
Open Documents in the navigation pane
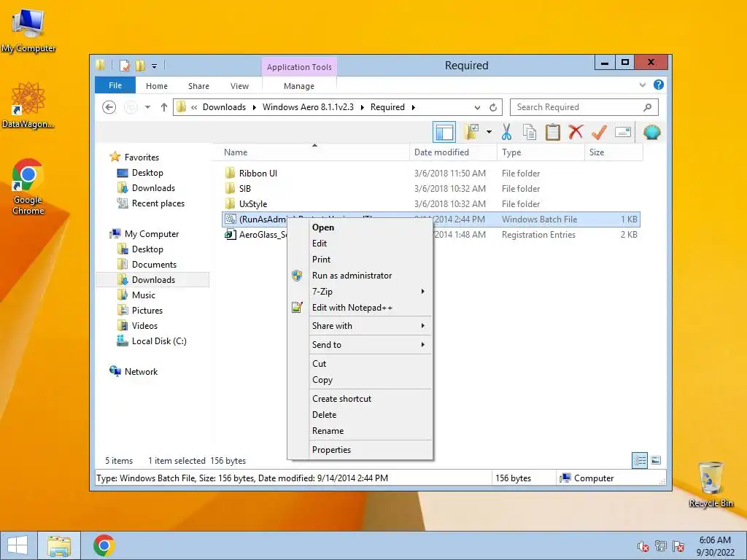tap(154, 265)
